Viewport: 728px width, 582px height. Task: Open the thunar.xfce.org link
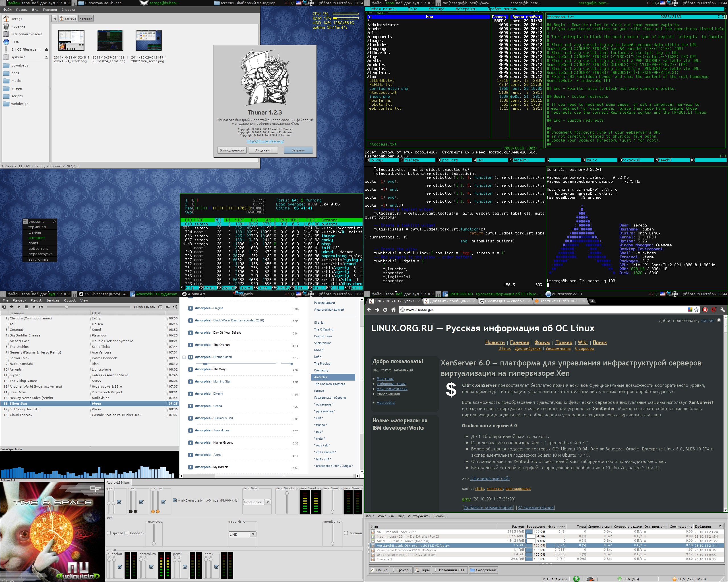265,141
